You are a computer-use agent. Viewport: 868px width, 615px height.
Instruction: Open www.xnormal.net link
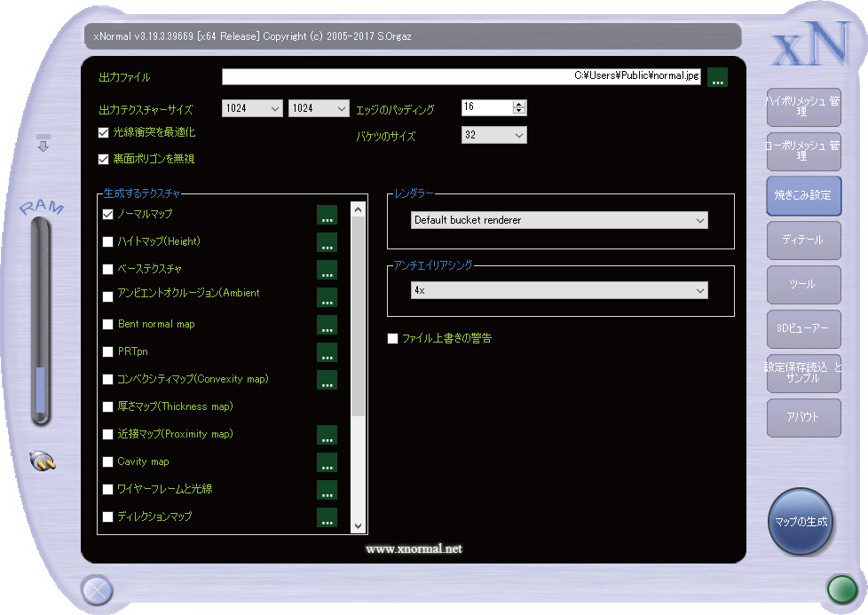click(414, 549)
